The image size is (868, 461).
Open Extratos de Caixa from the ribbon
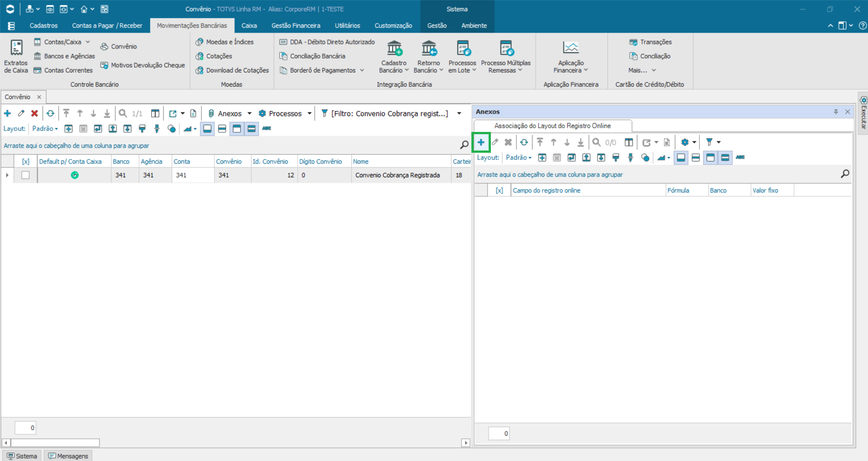[16, 57]
